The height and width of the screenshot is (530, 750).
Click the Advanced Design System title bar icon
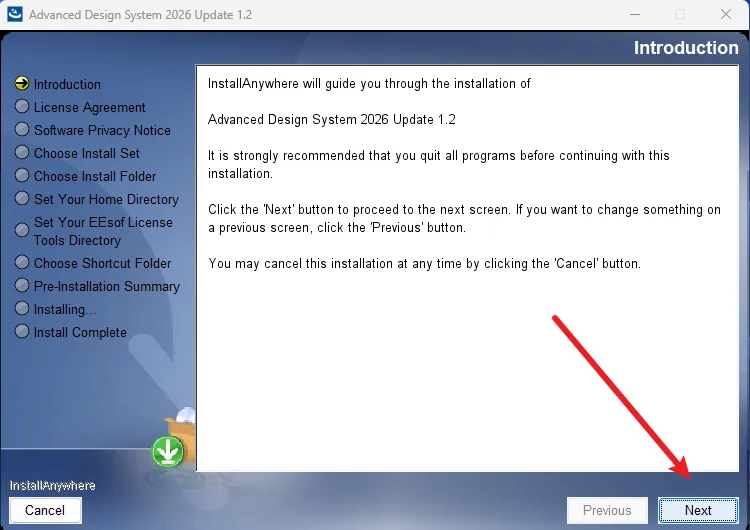click(15, 14)
